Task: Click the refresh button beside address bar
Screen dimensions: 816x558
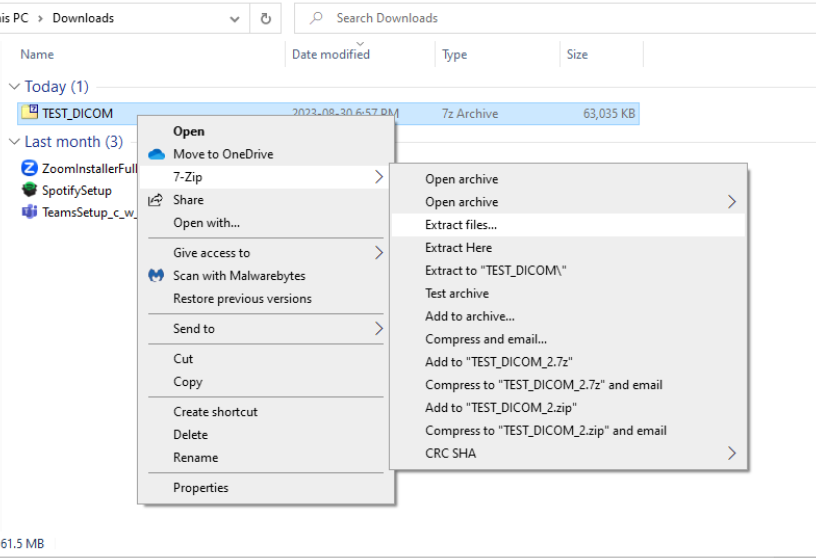Action: (265, 18)
